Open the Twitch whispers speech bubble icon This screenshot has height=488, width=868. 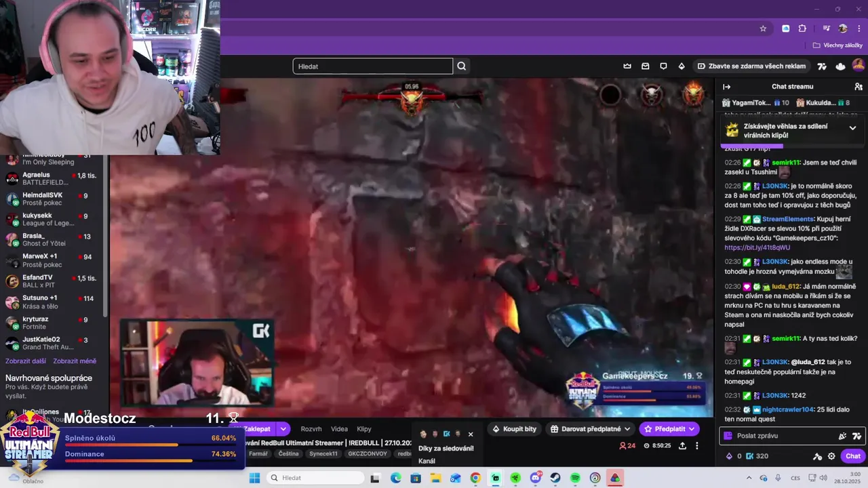coord(663,66)
